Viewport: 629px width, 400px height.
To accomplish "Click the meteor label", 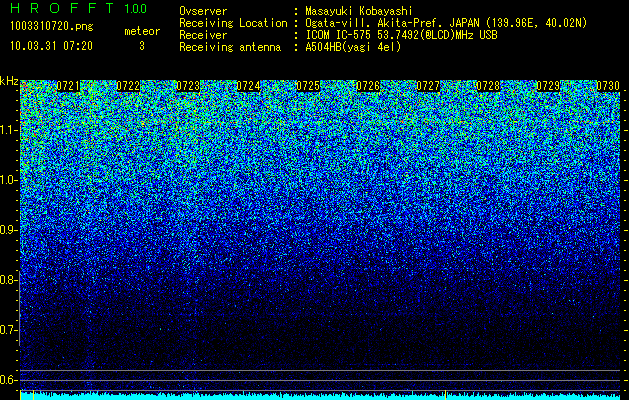I will tap(142, 31).
